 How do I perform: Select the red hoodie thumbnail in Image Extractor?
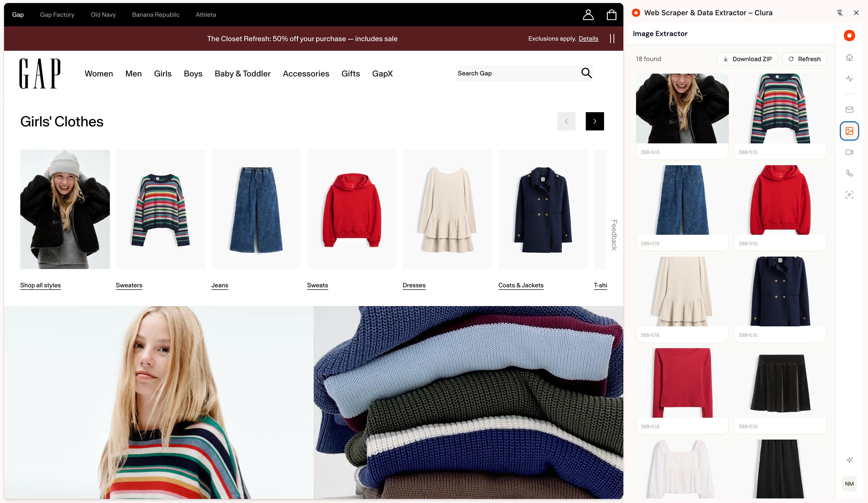780,200
